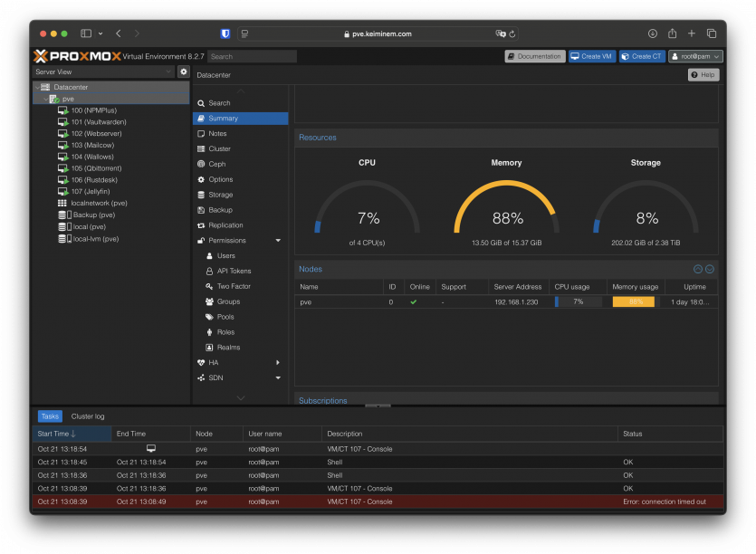Switch to the Cluster log tab

coord(88,416)
